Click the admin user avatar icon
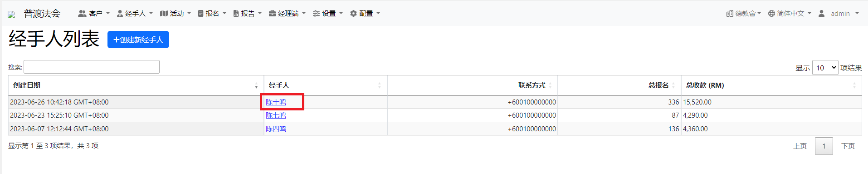Image resolution: width=868 pixels, height=174 pixels. 821,14
